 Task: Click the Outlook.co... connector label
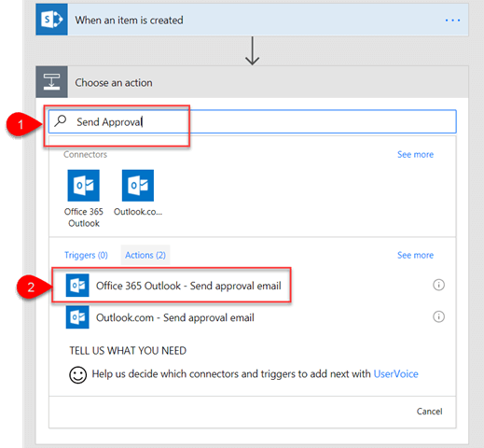pyautogui.click(x=138, y=212)
